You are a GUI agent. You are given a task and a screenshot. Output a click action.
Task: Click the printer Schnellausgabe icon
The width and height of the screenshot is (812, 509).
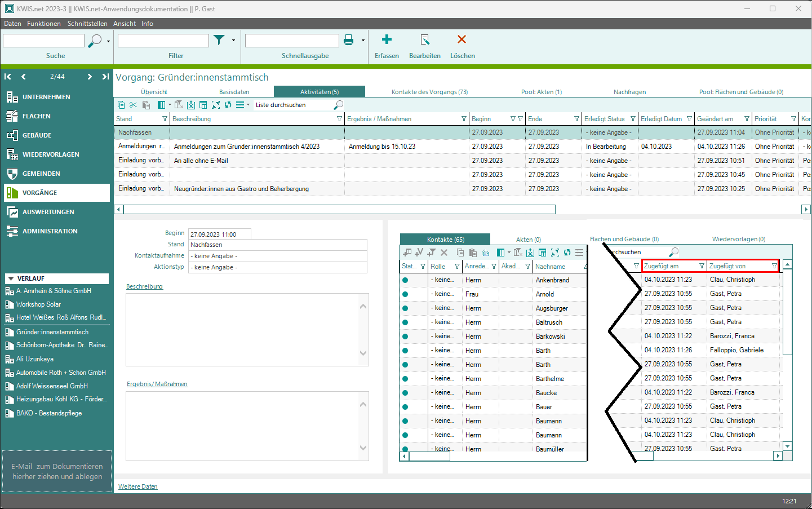348,40
